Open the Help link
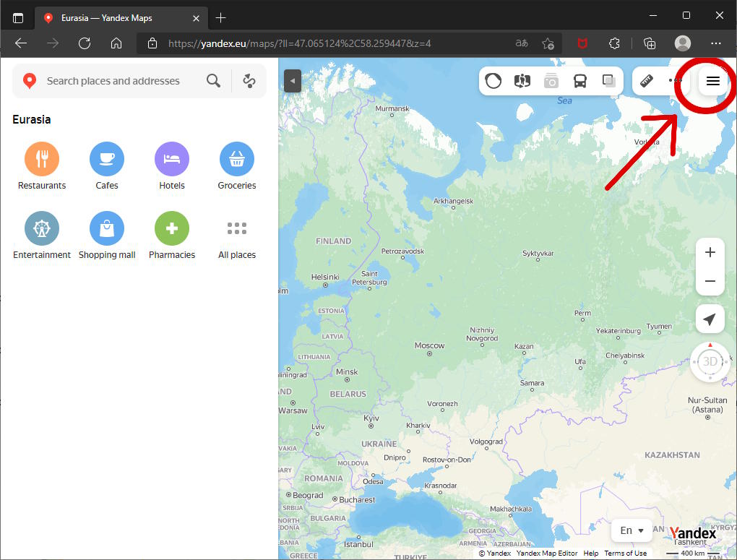 pyautogui.click(x=591, y=553)
